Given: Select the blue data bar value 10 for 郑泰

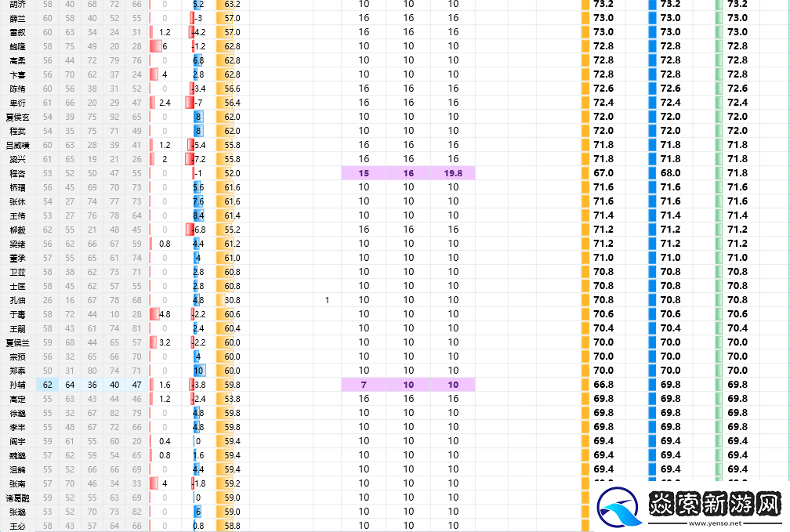Looking at the screenshot, I should coord(198,371).
